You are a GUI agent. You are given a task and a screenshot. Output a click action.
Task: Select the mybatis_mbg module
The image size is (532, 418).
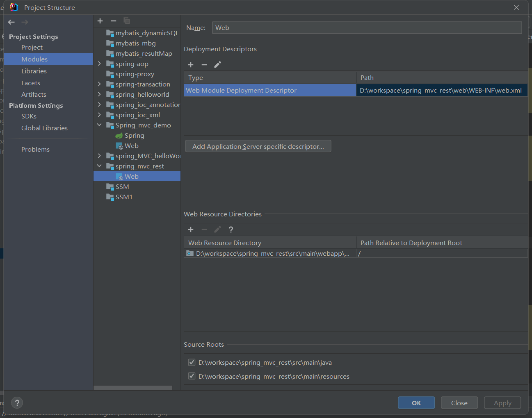(x=131, y=43)
